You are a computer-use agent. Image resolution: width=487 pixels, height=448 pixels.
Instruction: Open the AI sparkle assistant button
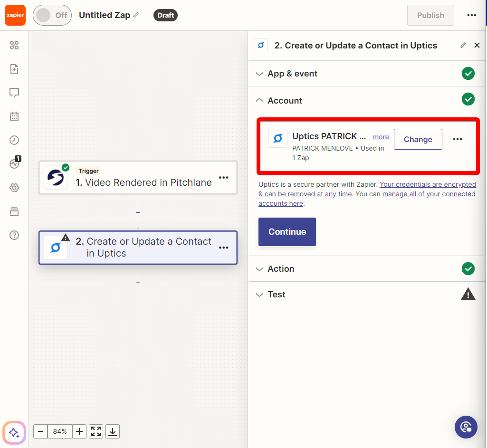[14, 432]
